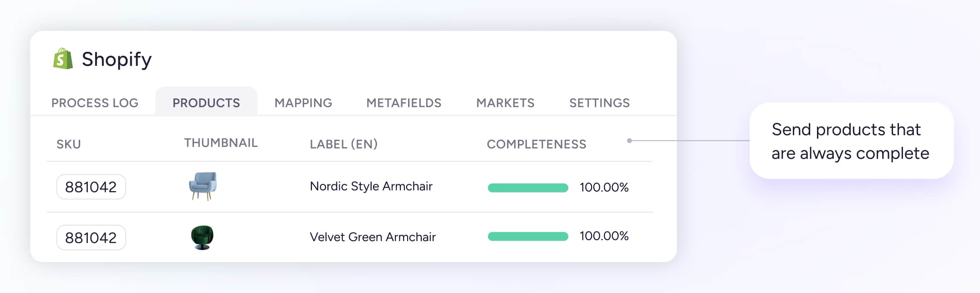980x293 pixels.
Task: Select the Products tab
Action: coord(206,103)
